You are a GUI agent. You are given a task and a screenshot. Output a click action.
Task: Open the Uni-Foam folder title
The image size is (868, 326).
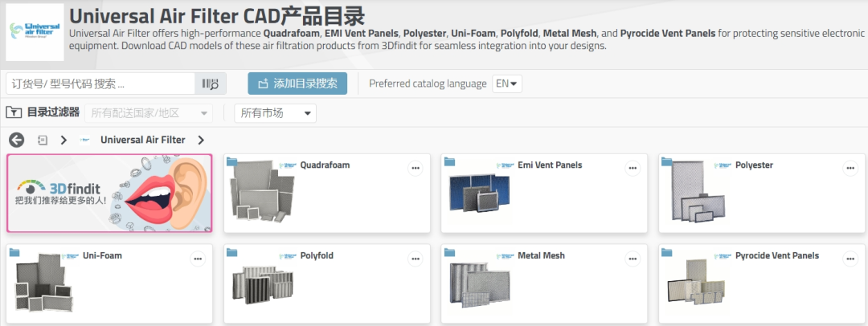point(102,255)
